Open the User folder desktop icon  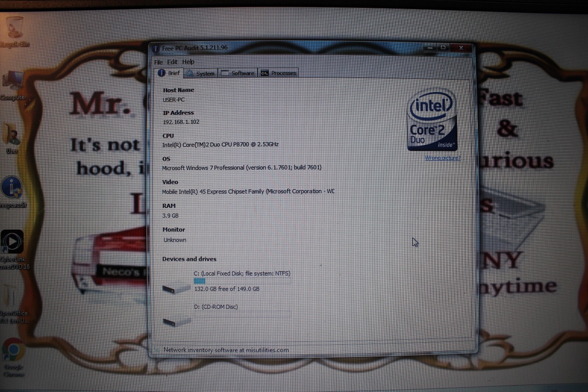coord(12,139)
